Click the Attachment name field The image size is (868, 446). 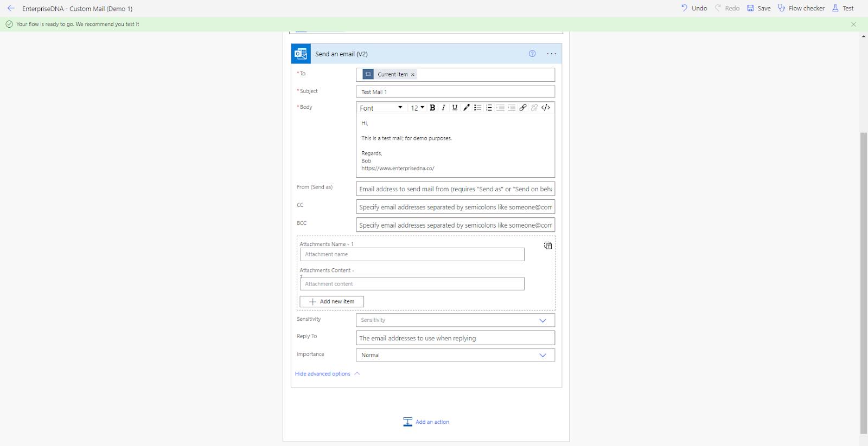click(x=412, y=254)
